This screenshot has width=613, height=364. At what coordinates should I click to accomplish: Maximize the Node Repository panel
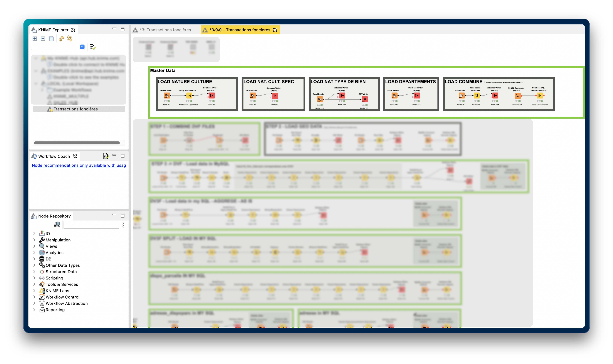tap(123, 216)
